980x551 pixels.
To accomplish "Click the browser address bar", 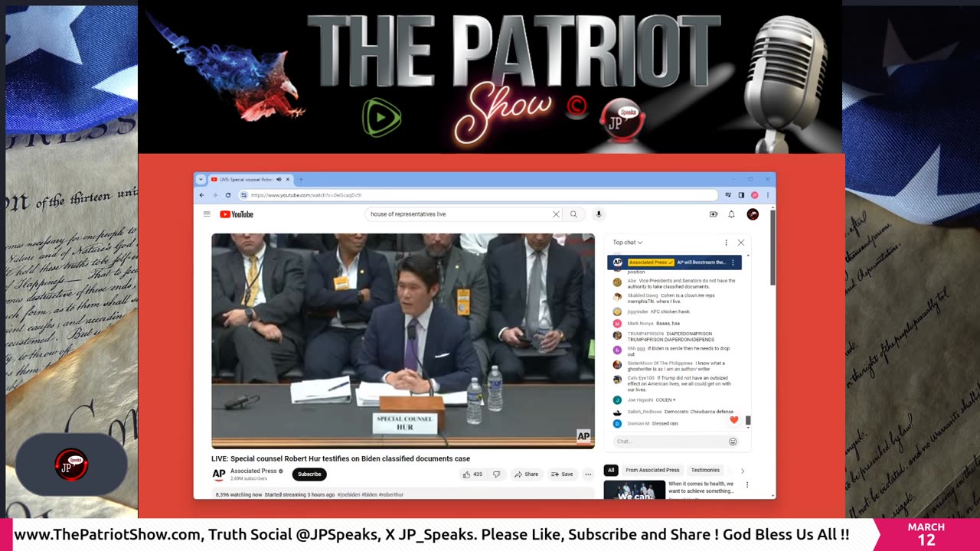I will 479,195.
